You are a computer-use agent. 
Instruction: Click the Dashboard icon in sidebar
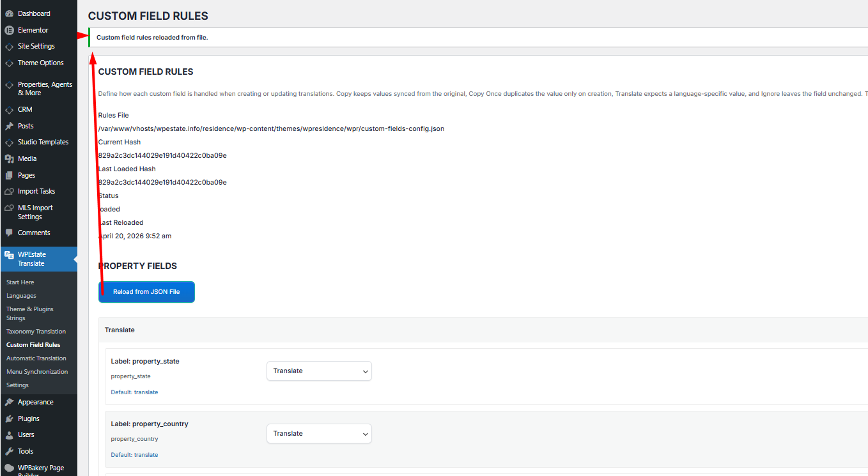tap(9, 13)
